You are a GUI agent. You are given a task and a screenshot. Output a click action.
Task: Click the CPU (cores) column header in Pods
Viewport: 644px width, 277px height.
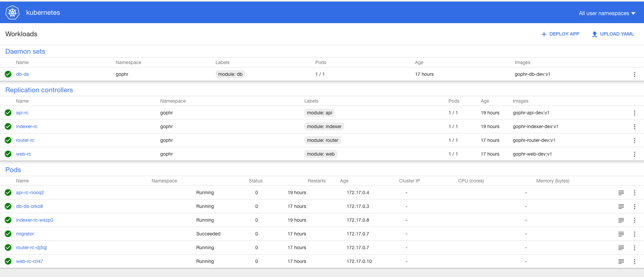[x=471, y=181]
